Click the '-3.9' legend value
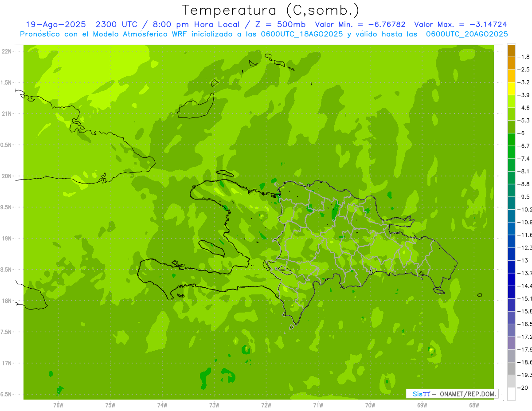The width and height of the screenshot is (532, 411). (524, 95)
